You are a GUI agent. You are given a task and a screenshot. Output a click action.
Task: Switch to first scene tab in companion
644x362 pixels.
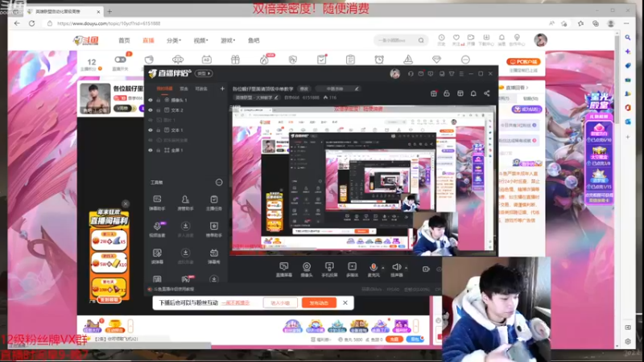165,88
